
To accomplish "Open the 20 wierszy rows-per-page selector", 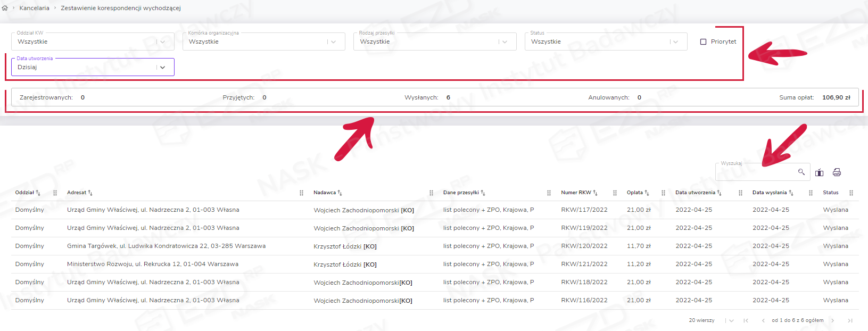I will click(x=731, y=320).
